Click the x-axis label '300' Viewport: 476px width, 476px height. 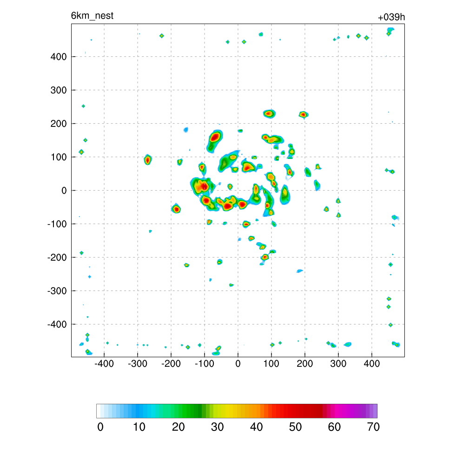(x=338, y=364)
